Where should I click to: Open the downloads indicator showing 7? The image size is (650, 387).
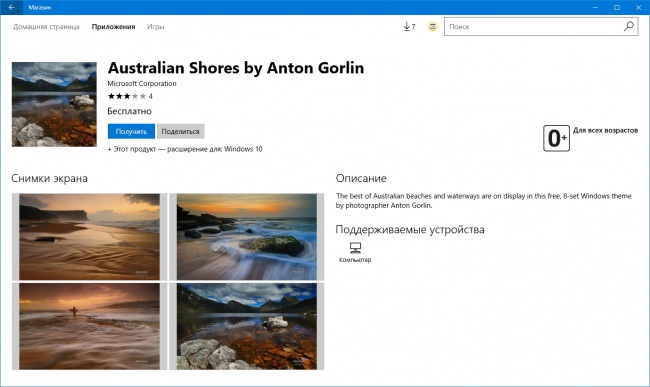pos(409,27)
